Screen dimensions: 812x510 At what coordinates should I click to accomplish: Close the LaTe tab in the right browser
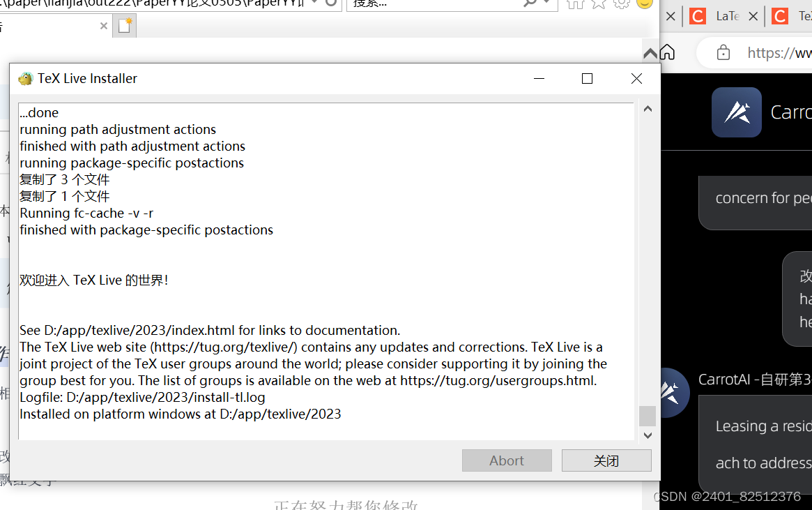point(753,17)
